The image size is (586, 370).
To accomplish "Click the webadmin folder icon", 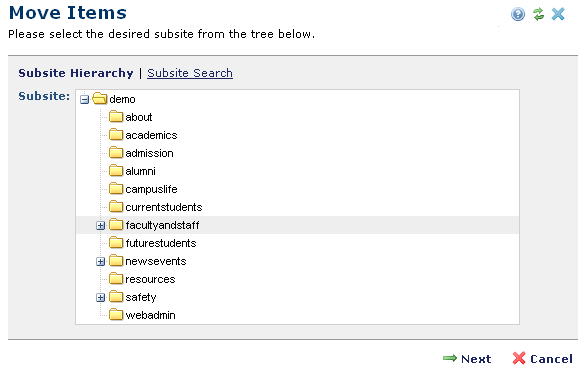I will 116,315.
